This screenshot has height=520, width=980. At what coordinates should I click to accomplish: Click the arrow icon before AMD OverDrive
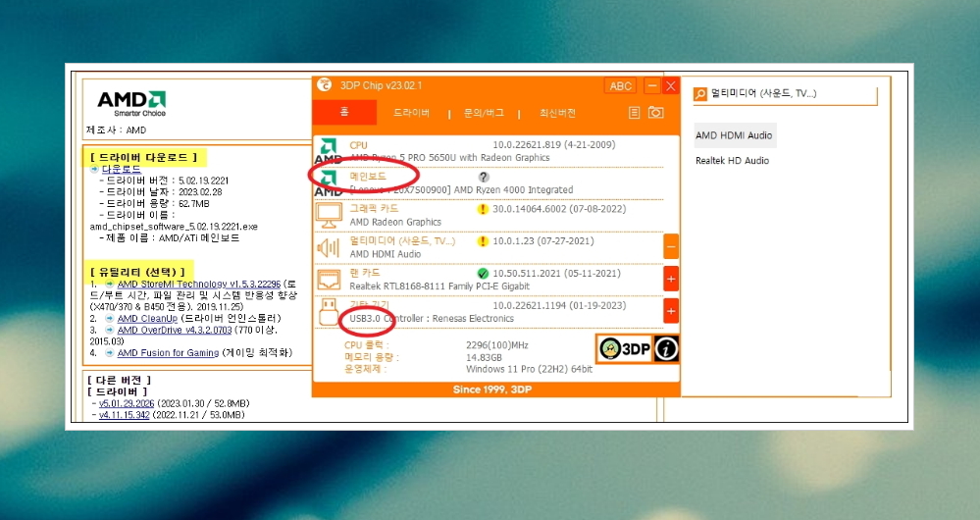click(109, 330)
